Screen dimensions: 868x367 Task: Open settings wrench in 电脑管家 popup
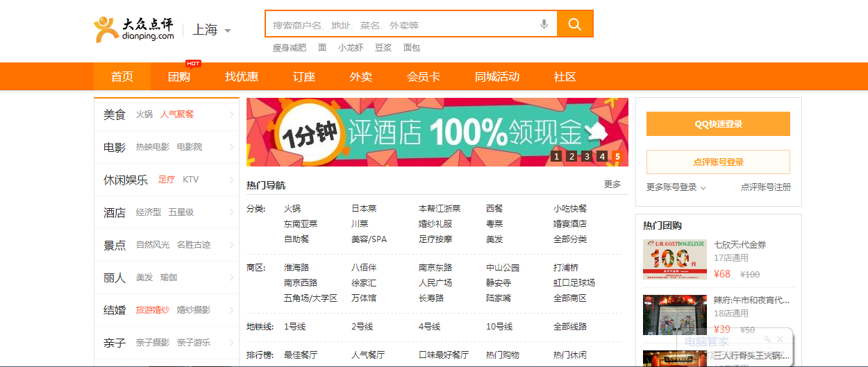coord(767,339)
